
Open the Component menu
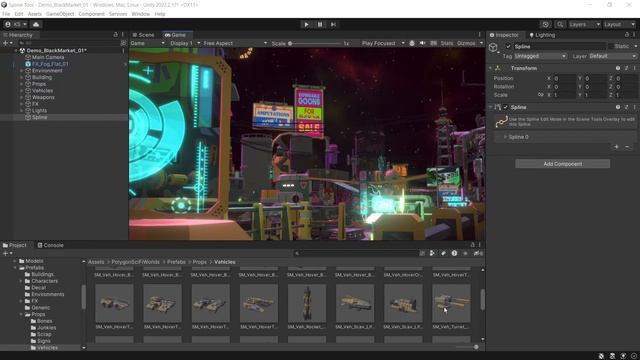[x=91, y=14]
